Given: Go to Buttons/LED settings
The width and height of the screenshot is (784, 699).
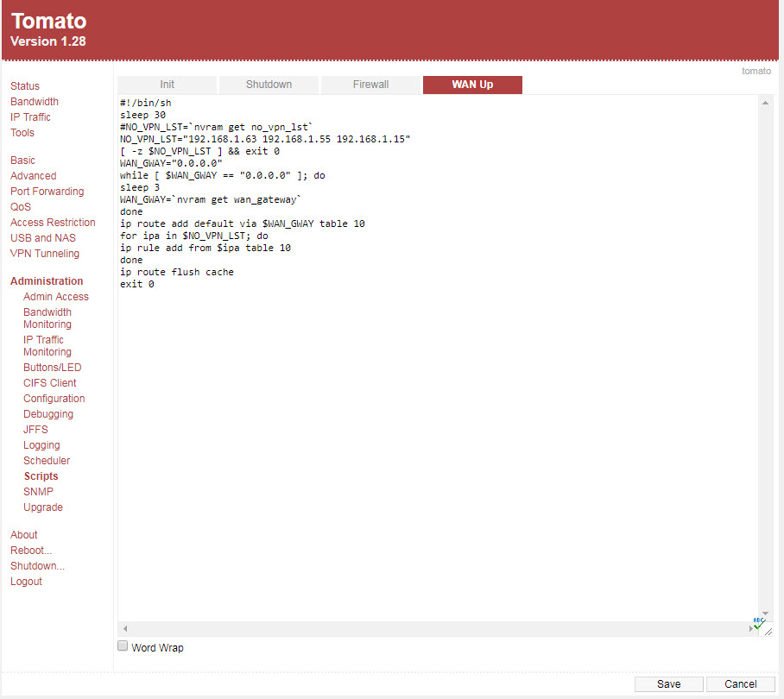Looking at the screenshot, I should tap(53, 368).
